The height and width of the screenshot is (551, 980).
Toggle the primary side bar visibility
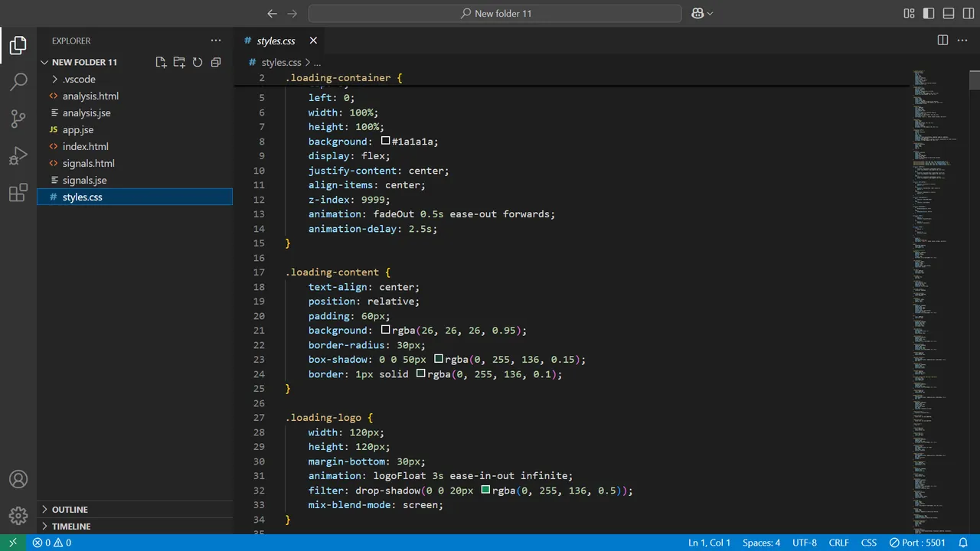click(x=929, y=13)
